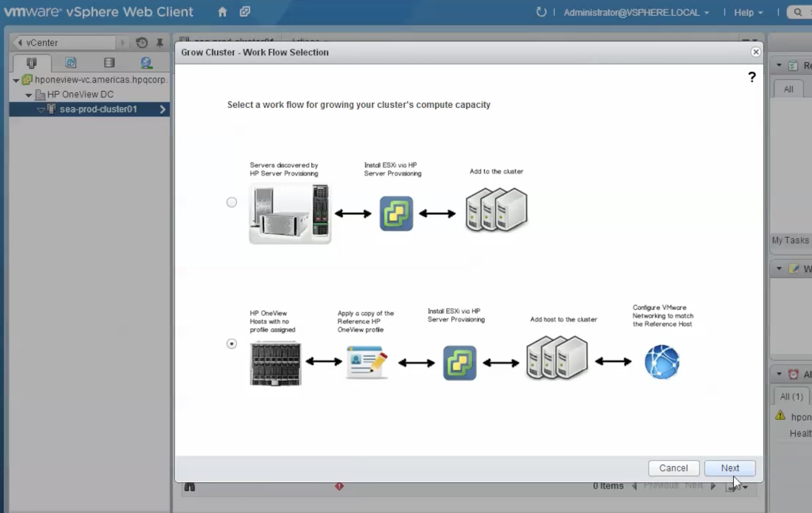Switch to the My Tasks view
Screen dimensions: 812x513
[x=790, y=240]
